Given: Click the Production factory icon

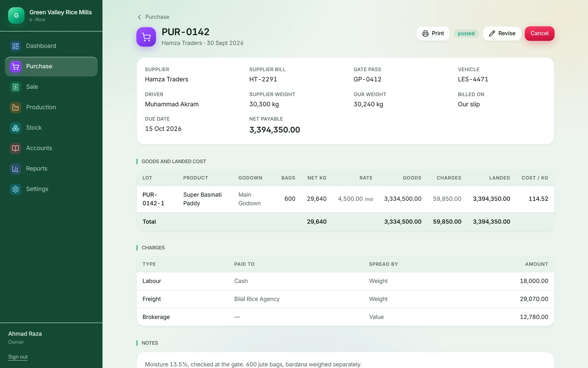Looking at the screenshot, I should pos(16,107).
